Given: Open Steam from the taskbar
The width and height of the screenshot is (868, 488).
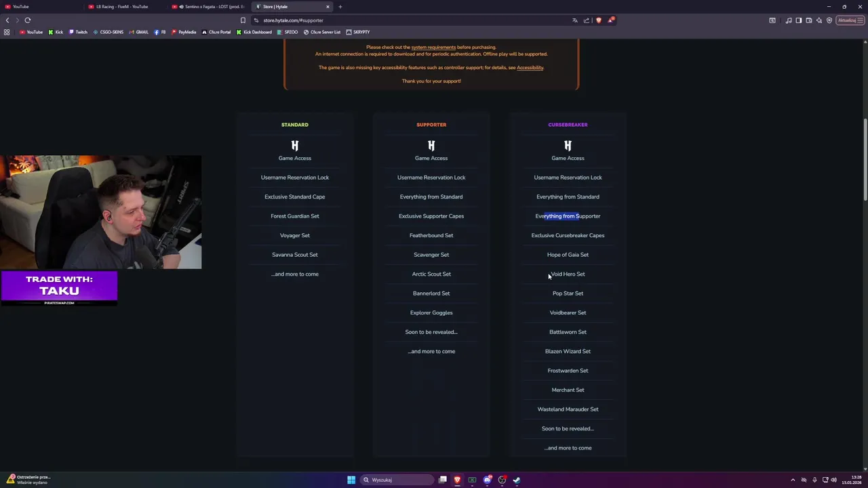Looking at the screenshot, I should [517, 480].
